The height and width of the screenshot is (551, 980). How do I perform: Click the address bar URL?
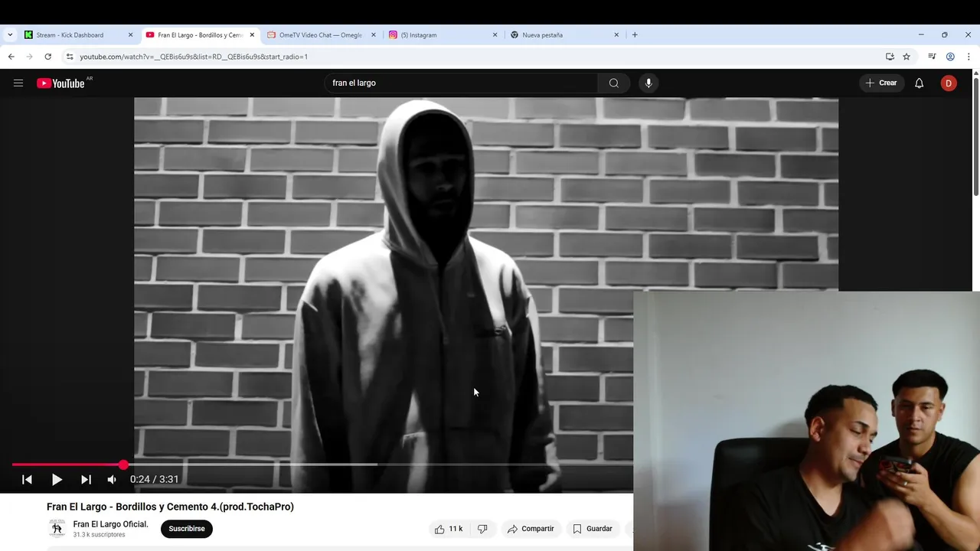(x=194, y=57)
